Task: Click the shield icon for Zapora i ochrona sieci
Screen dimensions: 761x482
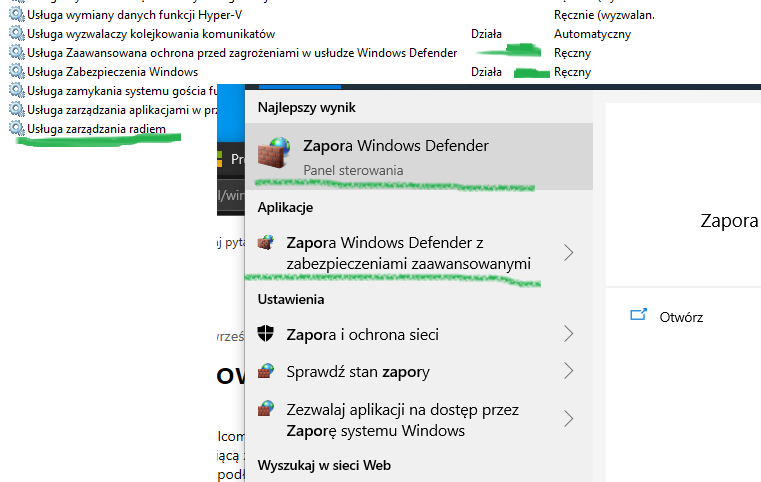Action: (x=265, y=333)
